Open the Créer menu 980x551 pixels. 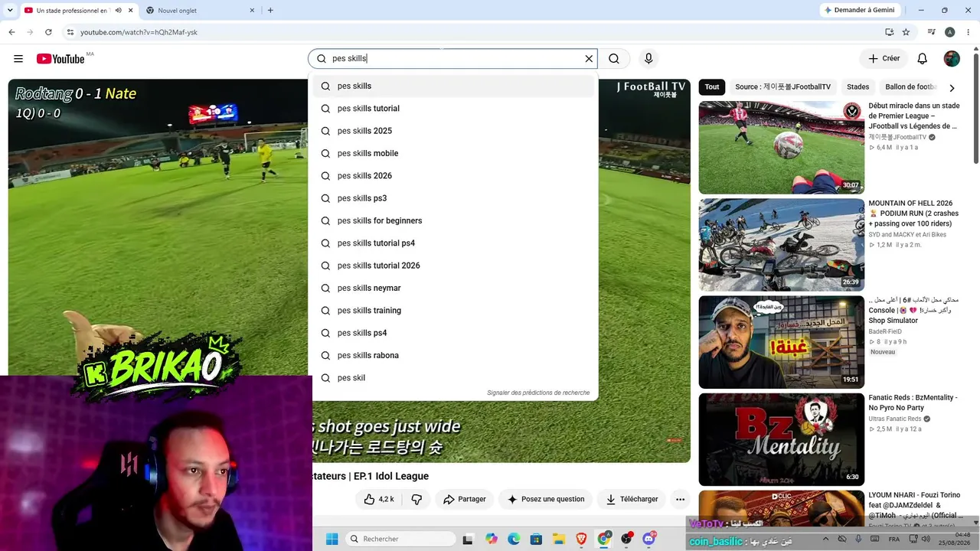(884, 59)
